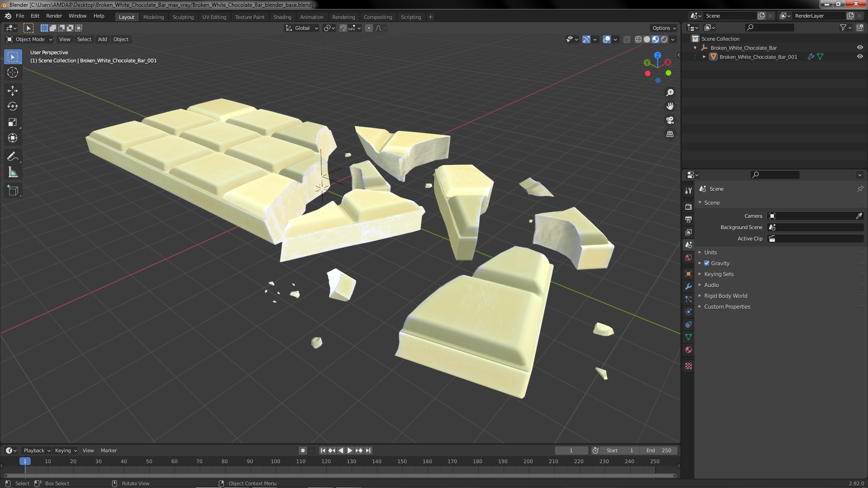This screenshot has height=488, width=868.
Task: Switch to solid shading
Action: click(647, 39)
